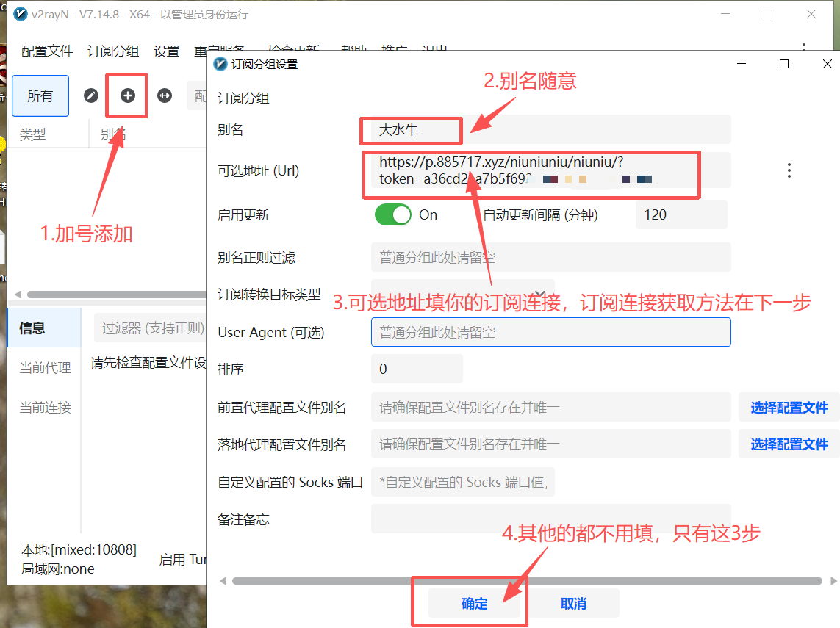Click the dialog scrollbar right arrow
The height and width of the screenshot is (628, 840).
point(833,581)
